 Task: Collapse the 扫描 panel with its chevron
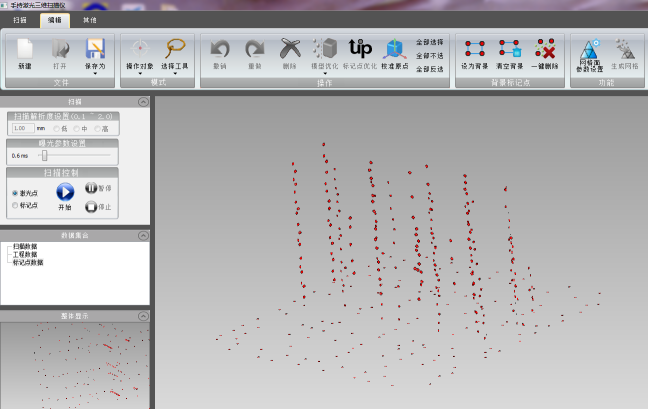click(x=143, y=102)
